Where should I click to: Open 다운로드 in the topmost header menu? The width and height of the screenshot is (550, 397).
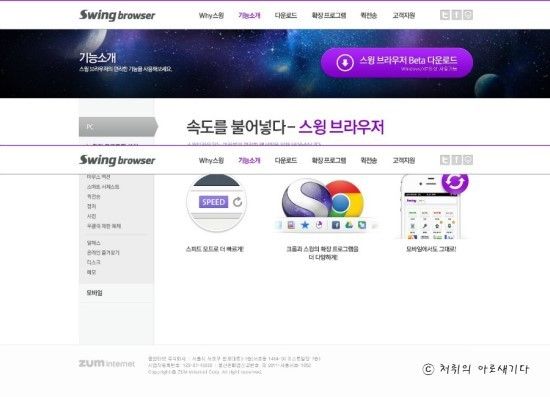click(x=286, y=15)
